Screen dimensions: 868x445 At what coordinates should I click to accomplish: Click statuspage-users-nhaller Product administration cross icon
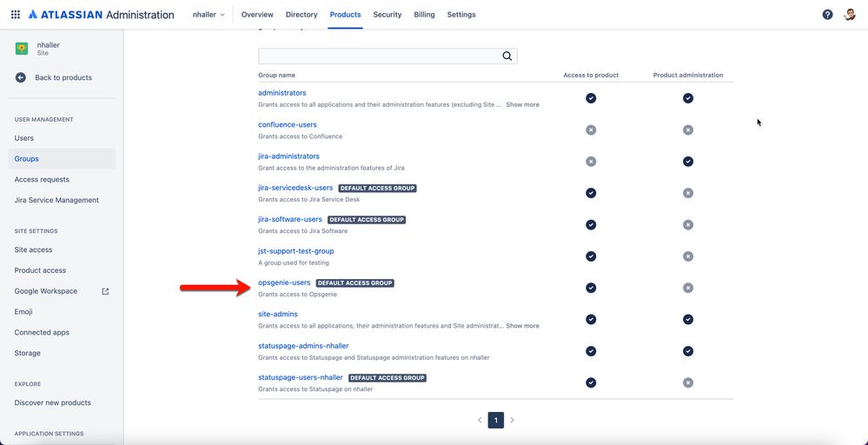click(x=687, y=382)
